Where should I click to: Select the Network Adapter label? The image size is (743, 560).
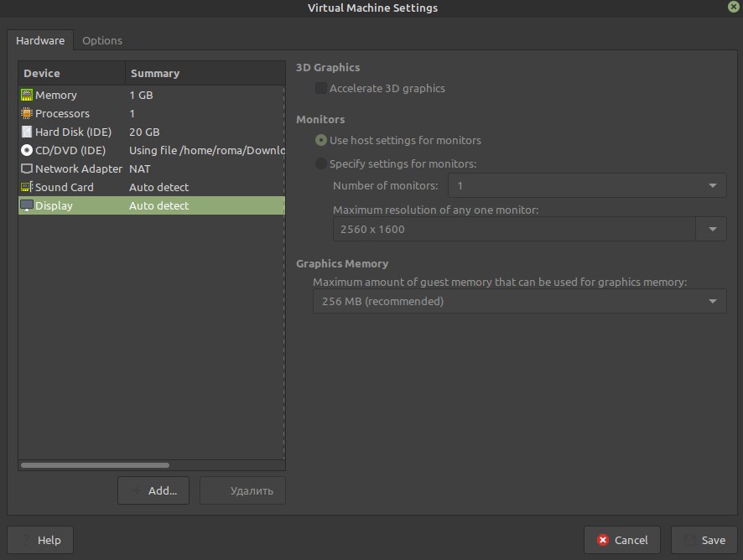79,169
